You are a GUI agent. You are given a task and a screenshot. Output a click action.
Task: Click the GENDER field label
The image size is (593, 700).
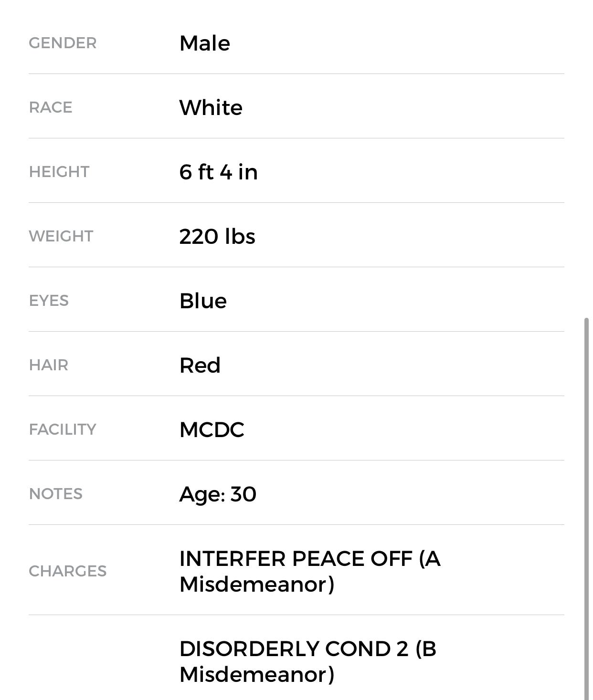click(x=63, y=43)
